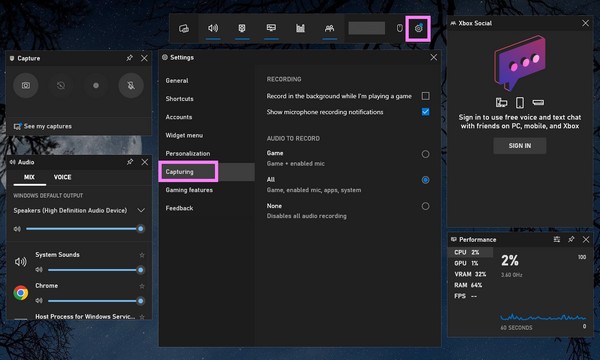Select VRAM row in Performance widget

point(470,274)
